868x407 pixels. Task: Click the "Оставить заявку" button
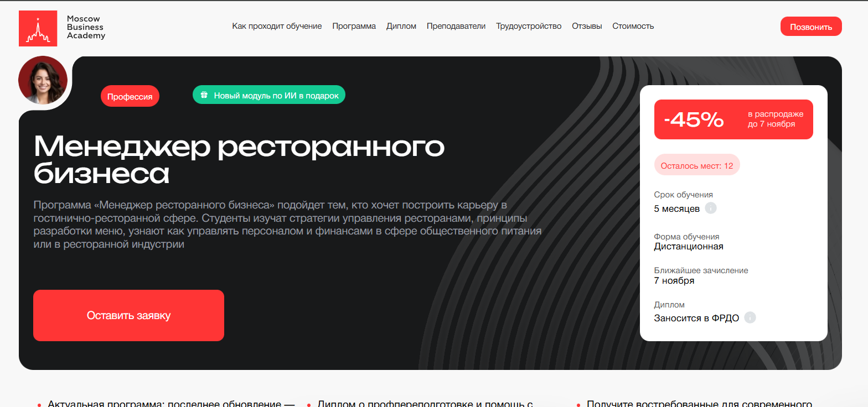point(128,316)
